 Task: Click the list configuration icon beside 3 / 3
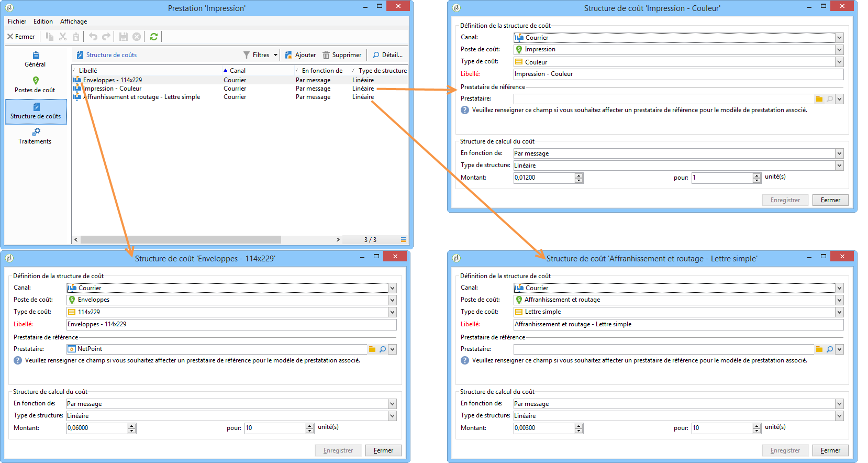[x=403, y=239]
